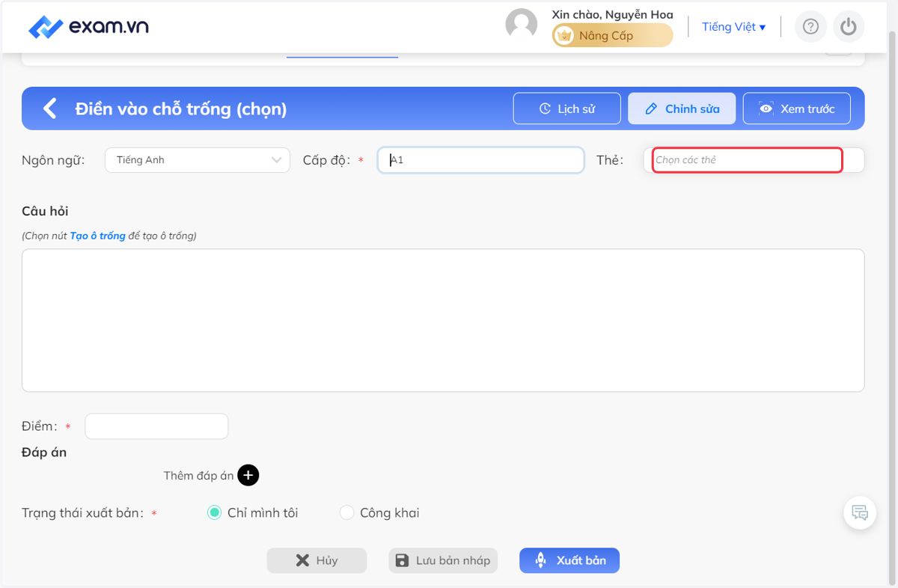Screen dimensions: 898x588
Task: Expand the Ngôn ngữ Tiếng Anh dropdown
Action: (198, 160)
